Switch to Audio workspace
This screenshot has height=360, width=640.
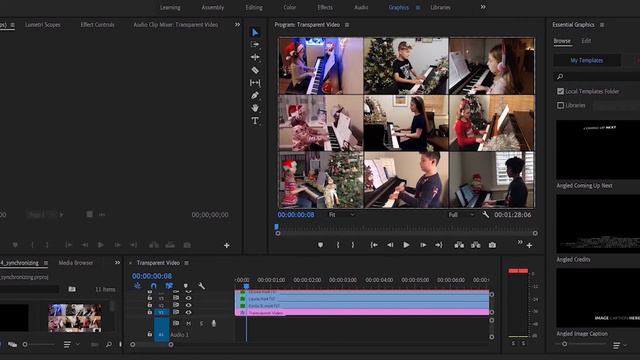[361, 7]
